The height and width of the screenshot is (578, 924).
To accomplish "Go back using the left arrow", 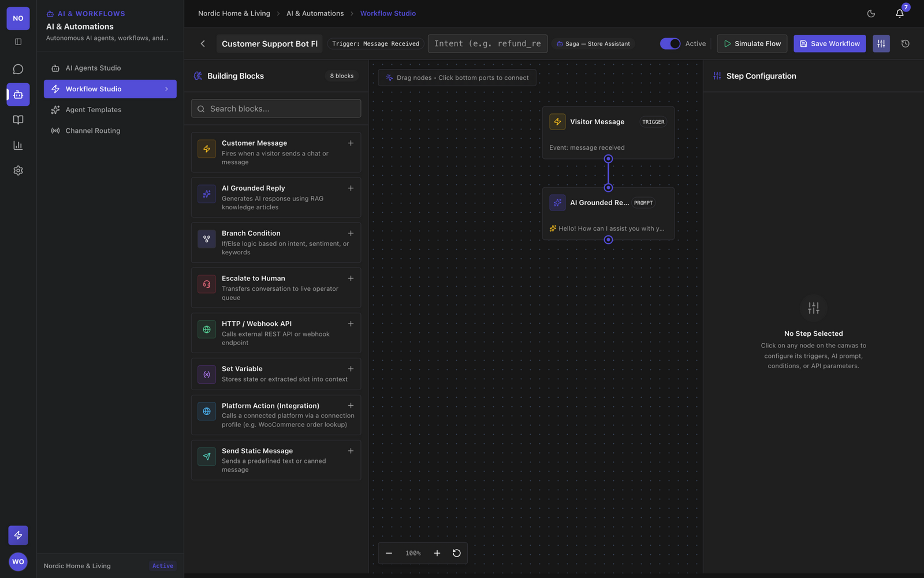I will [x=203, y=43].
